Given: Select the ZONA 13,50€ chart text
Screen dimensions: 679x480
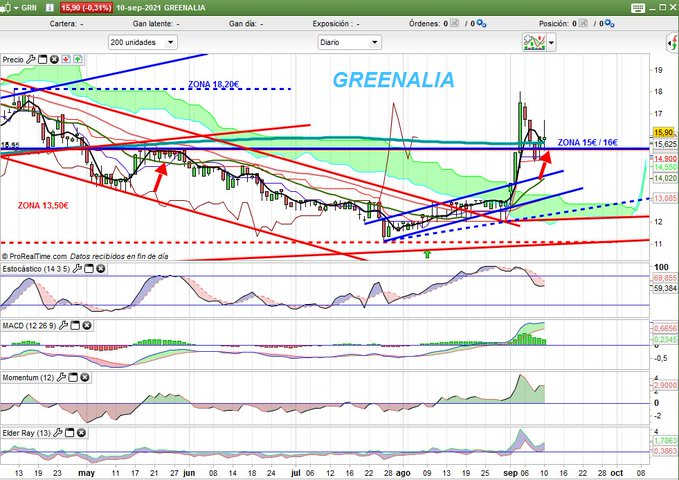Looking at the screenshot, I should coord(43,205).
